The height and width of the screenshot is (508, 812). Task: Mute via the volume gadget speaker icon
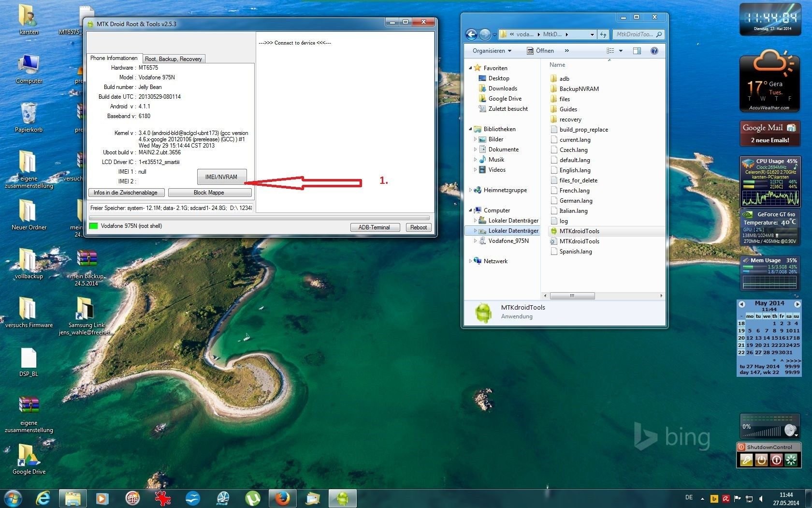click(790, 430)
